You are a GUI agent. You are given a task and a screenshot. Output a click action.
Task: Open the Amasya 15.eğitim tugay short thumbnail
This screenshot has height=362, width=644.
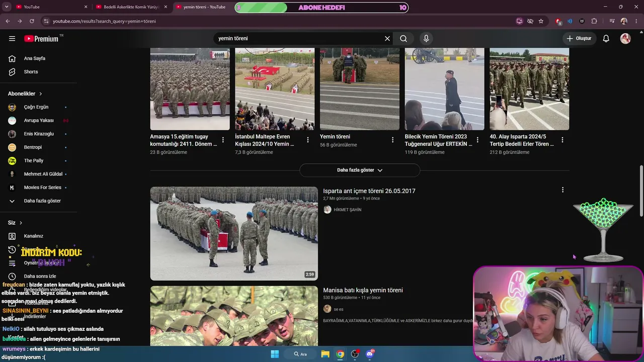[190, 89]
